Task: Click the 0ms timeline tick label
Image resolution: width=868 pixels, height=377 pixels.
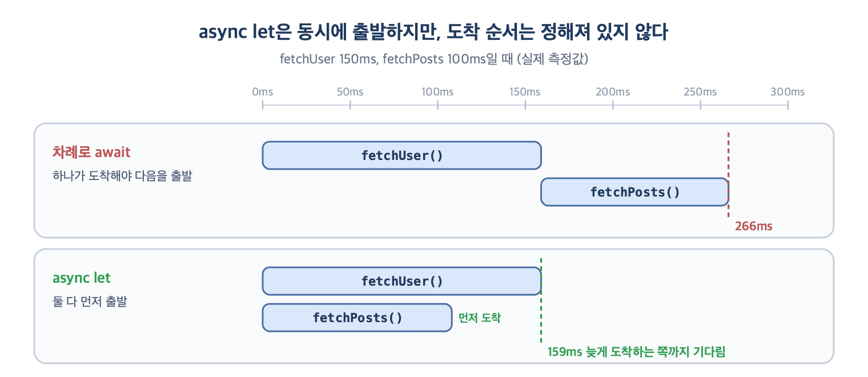Action: coord(263,92)
